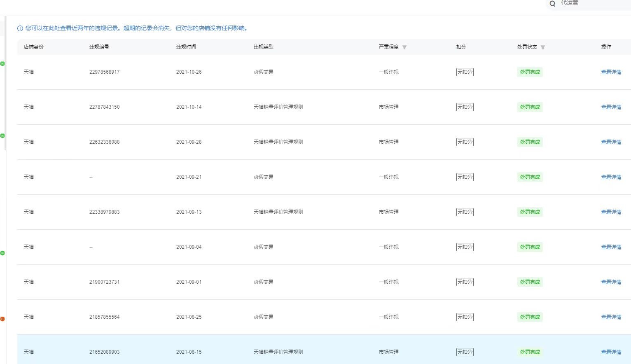
Task: View details for violation 22978568917
Action: [611, 72]
